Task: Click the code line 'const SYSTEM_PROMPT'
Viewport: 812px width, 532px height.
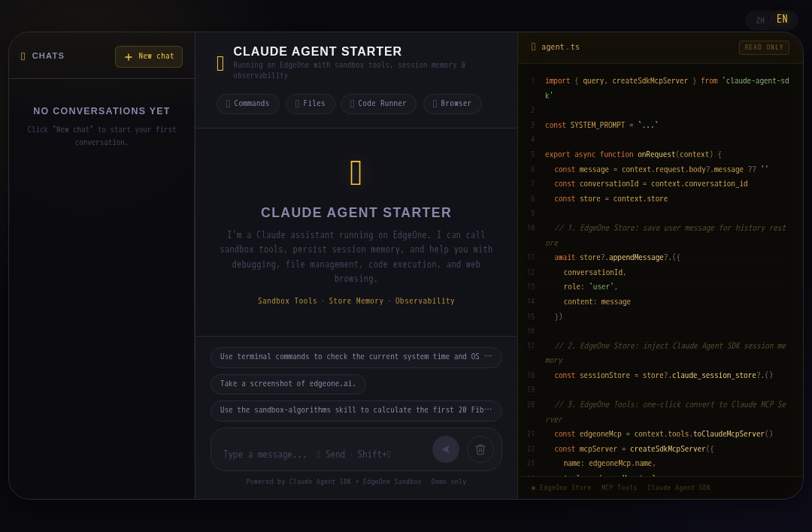Action: (601, 125)
